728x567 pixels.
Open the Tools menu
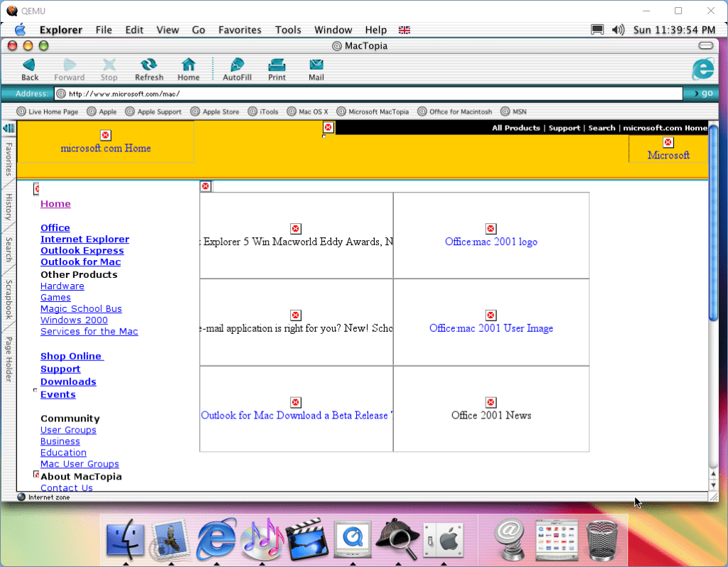(288, 30)
